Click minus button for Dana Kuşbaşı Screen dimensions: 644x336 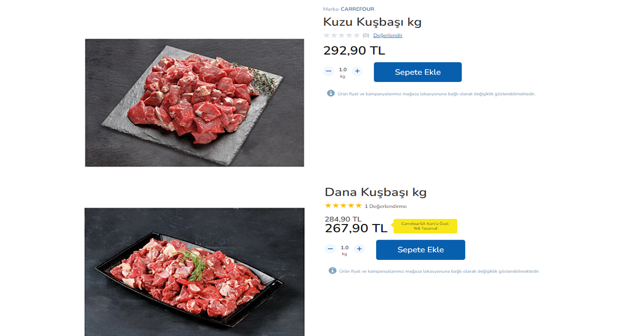click(x=330, y=249)
